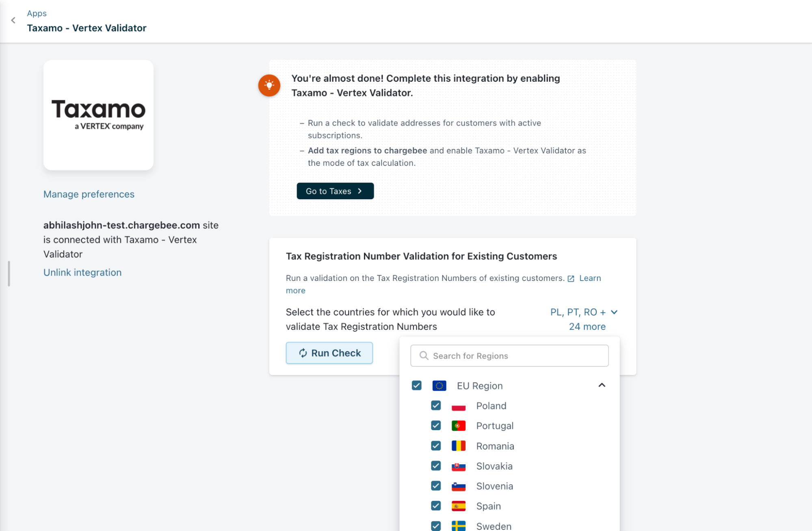Click the Portugal flag icon
This screenshot has width=812, height=531.
[458, 426]
